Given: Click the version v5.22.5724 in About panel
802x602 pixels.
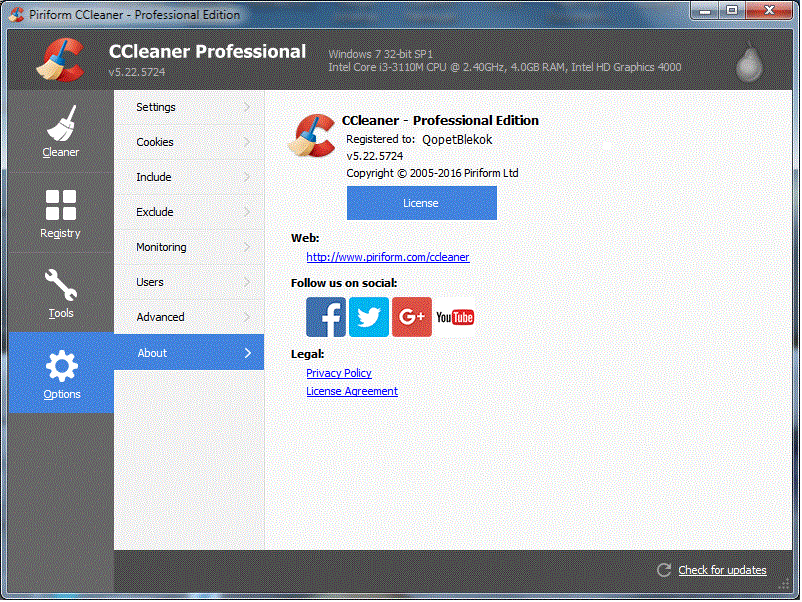Looking at the screenshot, I should pyautogui.click(x=375, y=156).
